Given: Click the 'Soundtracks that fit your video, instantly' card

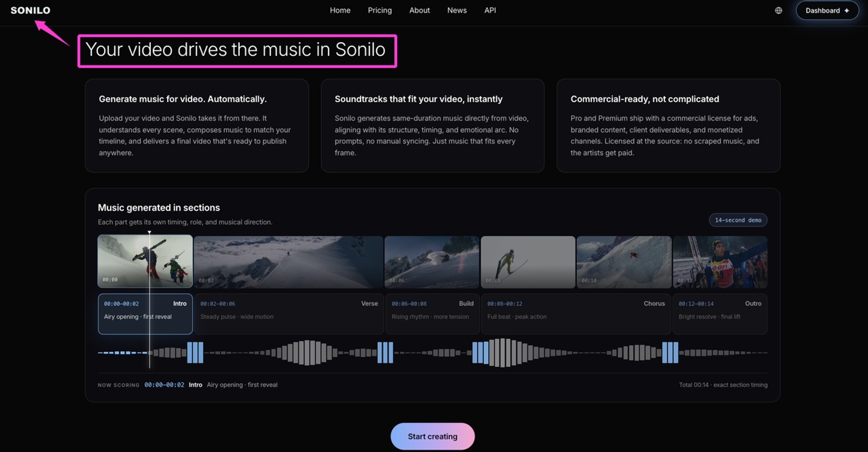Looking at the screenshot, I should pos(432,126).
